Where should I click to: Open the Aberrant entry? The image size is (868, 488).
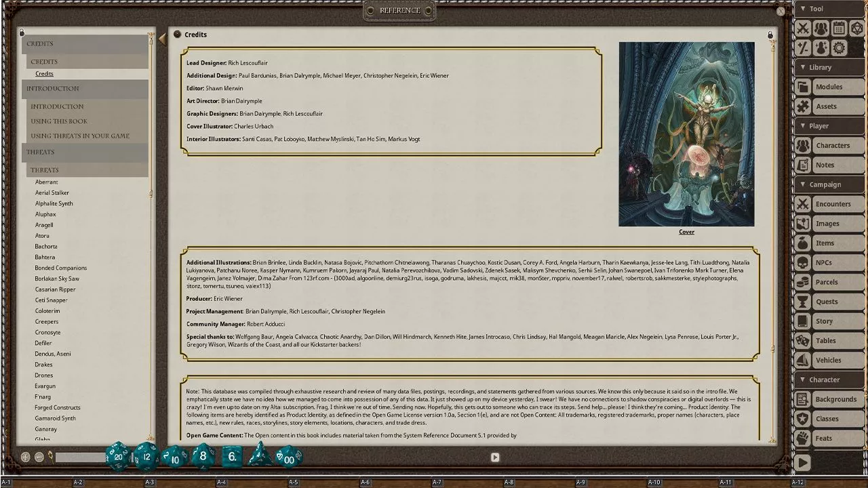[x=47, y=182]
